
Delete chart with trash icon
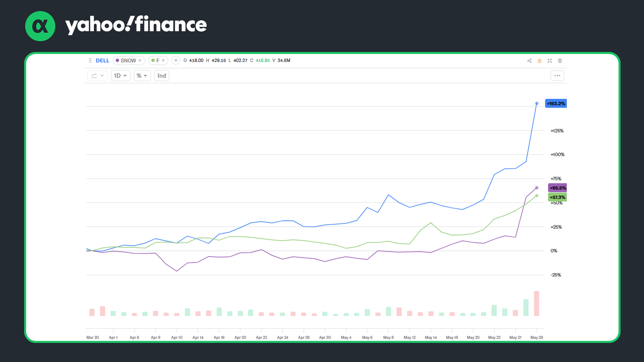tap(560, 61)
